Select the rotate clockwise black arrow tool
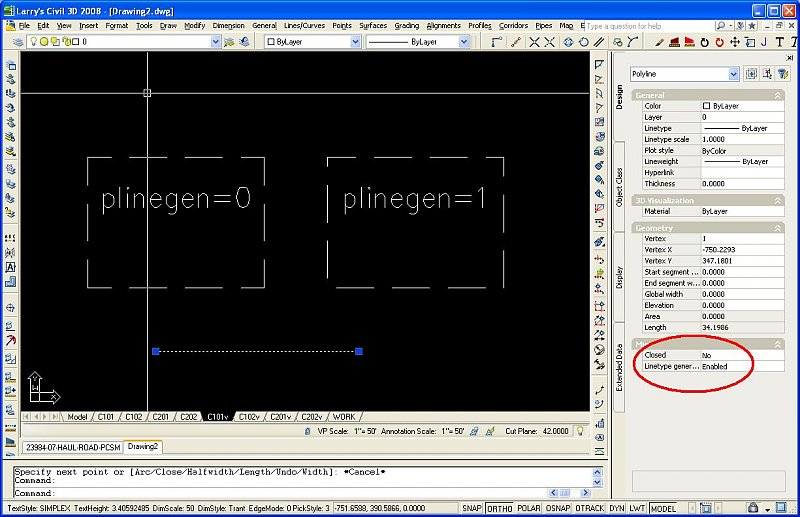The image size is (800, 517). pos(705,42)
